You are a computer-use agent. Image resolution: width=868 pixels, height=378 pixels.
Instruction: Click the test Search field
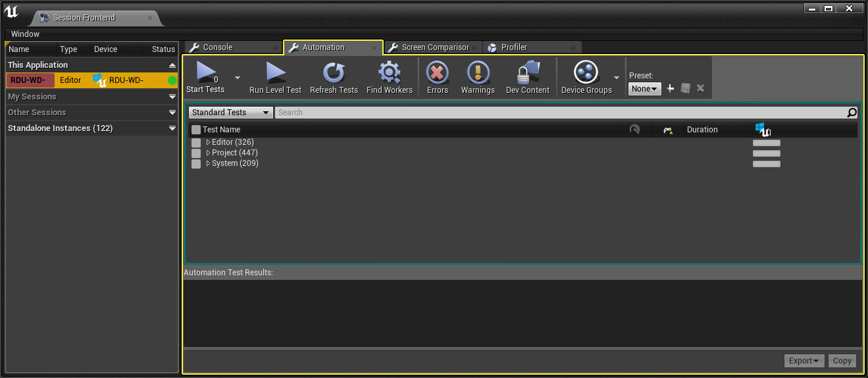tap(560, 113)
